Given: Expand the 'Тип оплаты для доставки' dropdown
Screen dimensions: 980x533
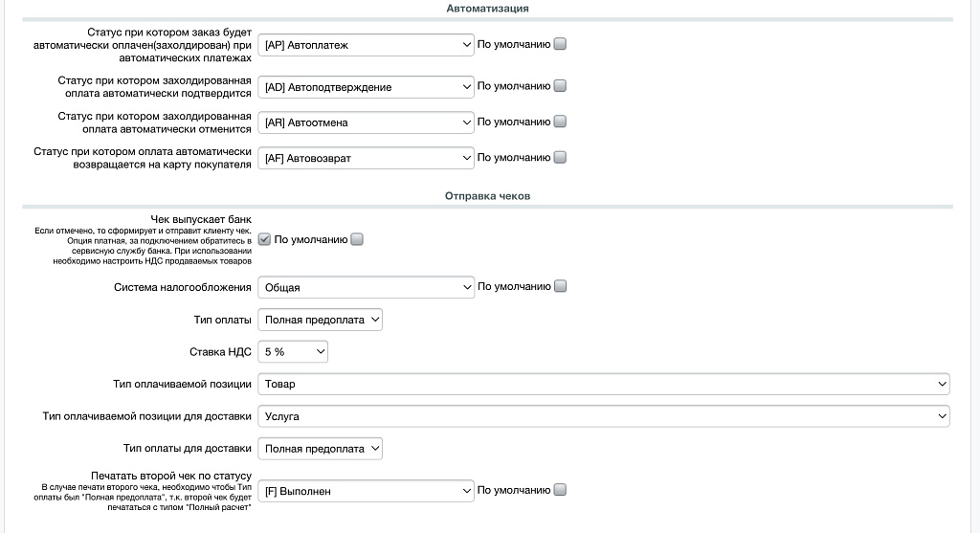Looking at the screenshot, I should 321,448.
